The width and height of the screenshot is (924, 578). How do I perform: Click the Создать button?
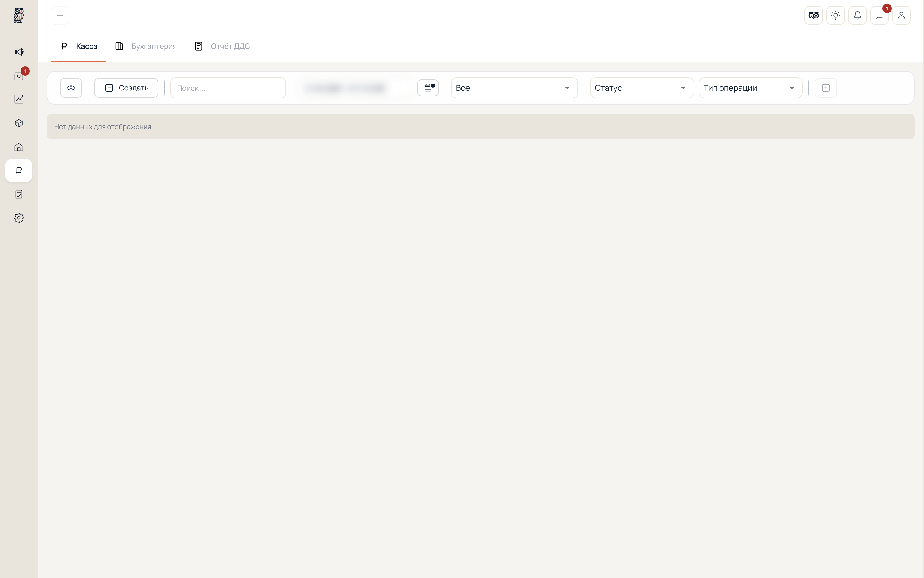(126, 88)
